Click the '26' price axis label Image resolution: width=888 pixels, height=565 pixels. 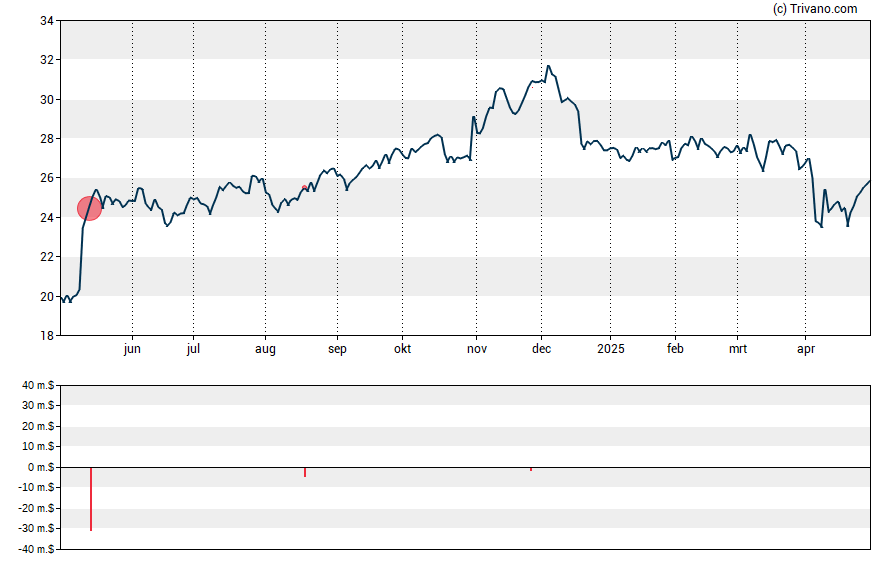pyautogui.click(x=47, y=178)
